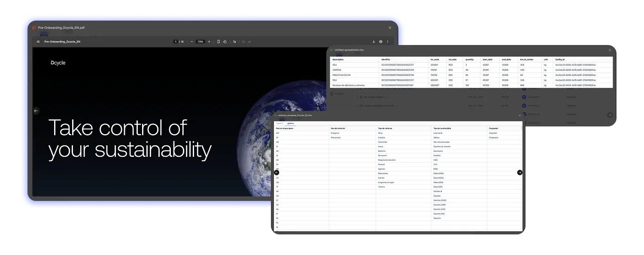Click the left arrow on the PDF slide

tap(36, 111)
